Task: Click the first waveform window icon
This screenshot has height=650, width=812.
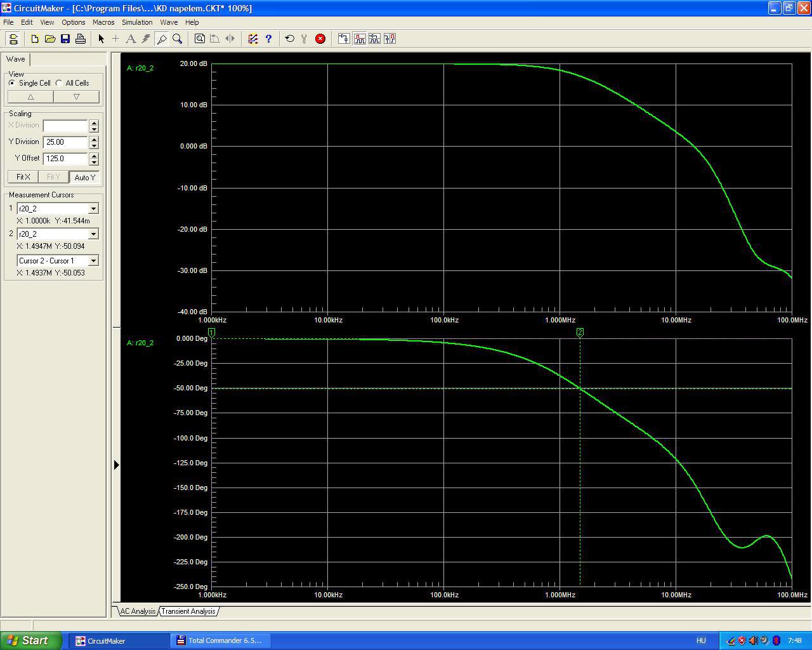Action: [x=344, y=39]
